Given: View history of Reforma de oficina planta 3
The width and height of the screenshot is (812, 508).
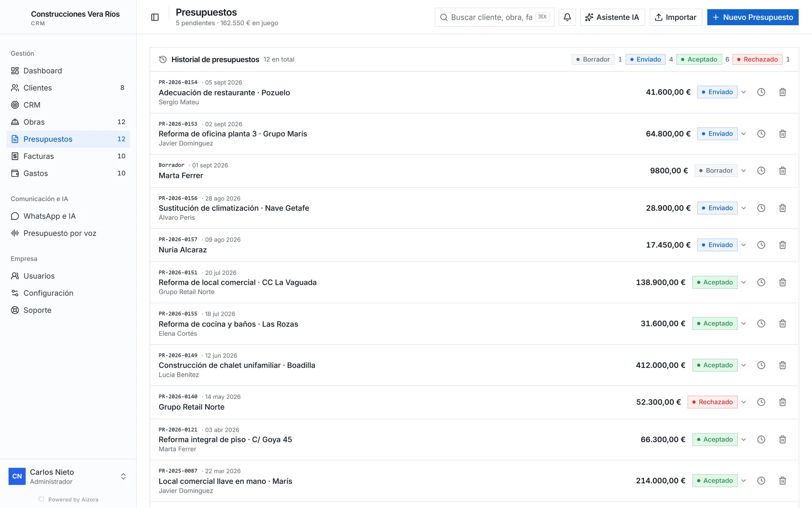Looking at the screenshot, I should (761, 134).
